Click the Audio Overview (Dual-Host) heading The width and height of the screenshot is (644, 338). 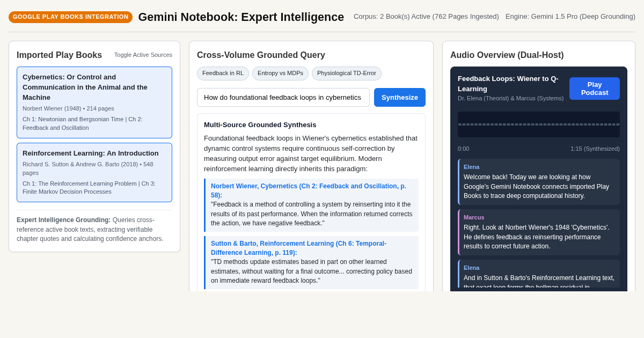tap(507, 55)
